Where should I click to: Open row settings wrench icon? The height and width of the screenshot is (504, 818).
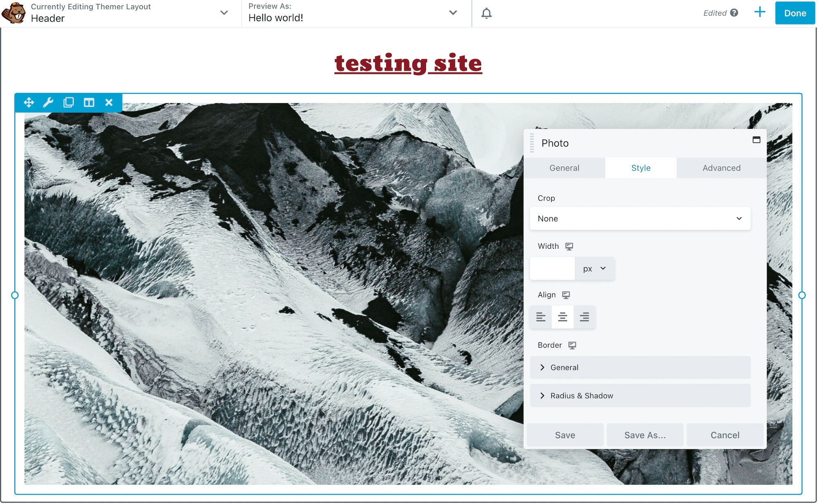(x=48, y=102)
